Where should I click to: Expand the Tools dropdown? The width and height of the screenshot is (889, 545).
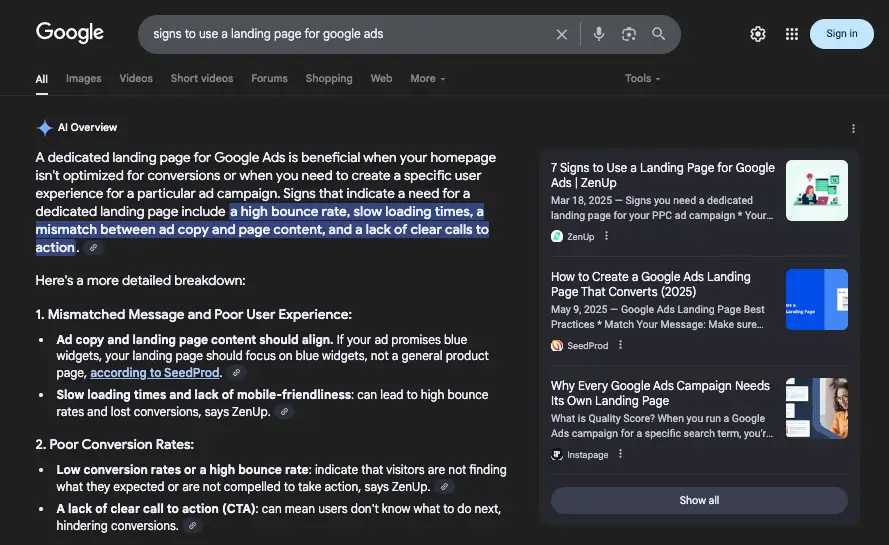[x=642, y=78]
